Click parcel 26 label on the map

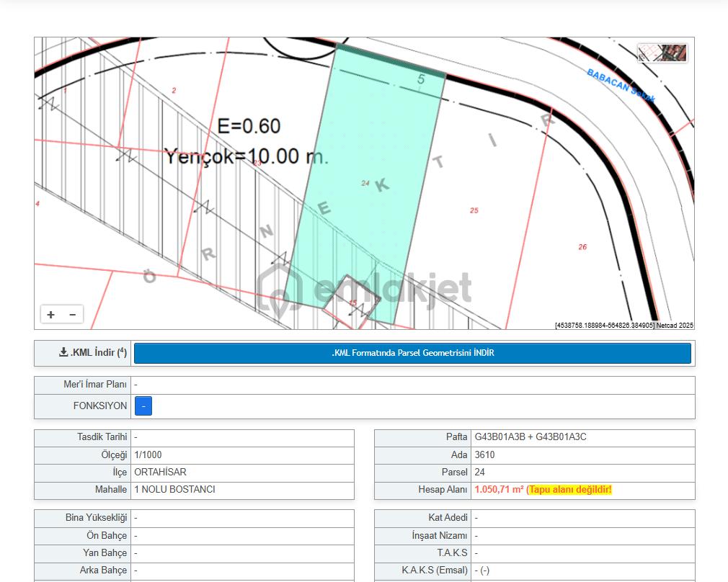[582, 247]
